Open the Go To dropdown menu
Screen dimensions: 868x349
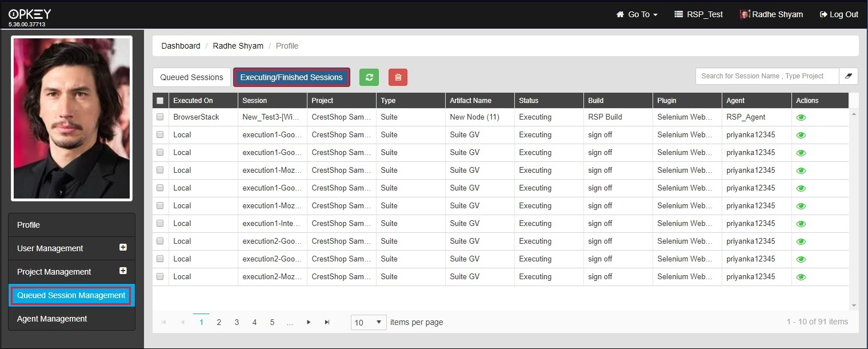[x=637, y=14]
